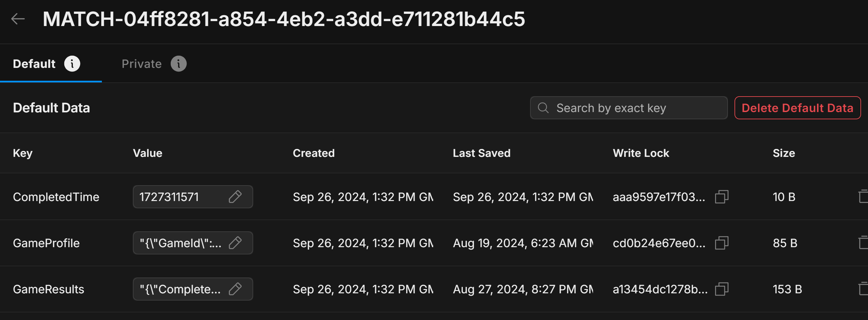
Task: Select the Default tab
Action: (x=34, y=63)
